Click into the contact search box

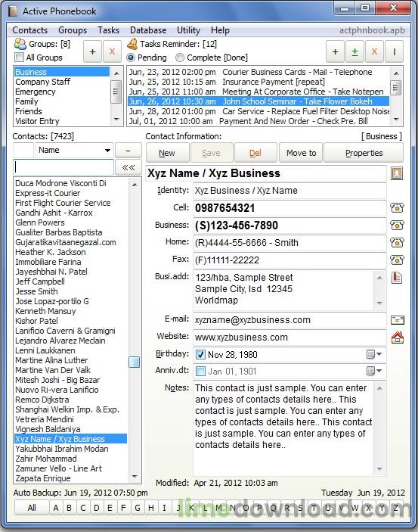point(63,167)
